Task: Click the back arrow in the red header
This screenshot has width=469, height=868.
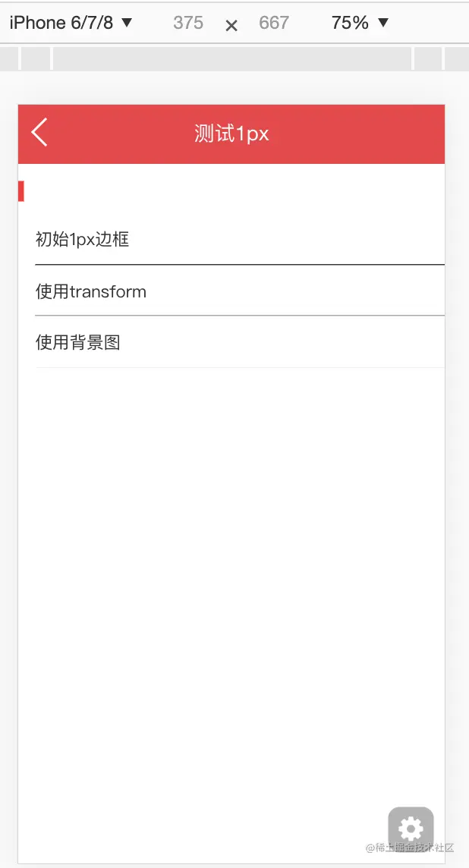Action: click(39, 132)
